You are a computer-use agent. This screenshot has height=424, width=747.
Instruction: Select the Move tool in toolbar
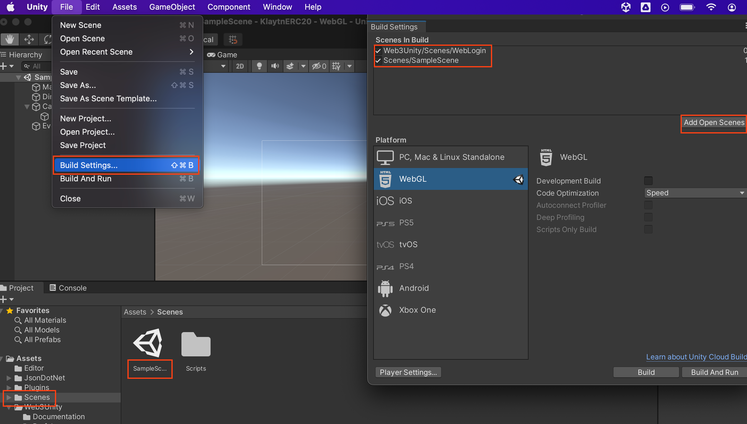(29, 40)
